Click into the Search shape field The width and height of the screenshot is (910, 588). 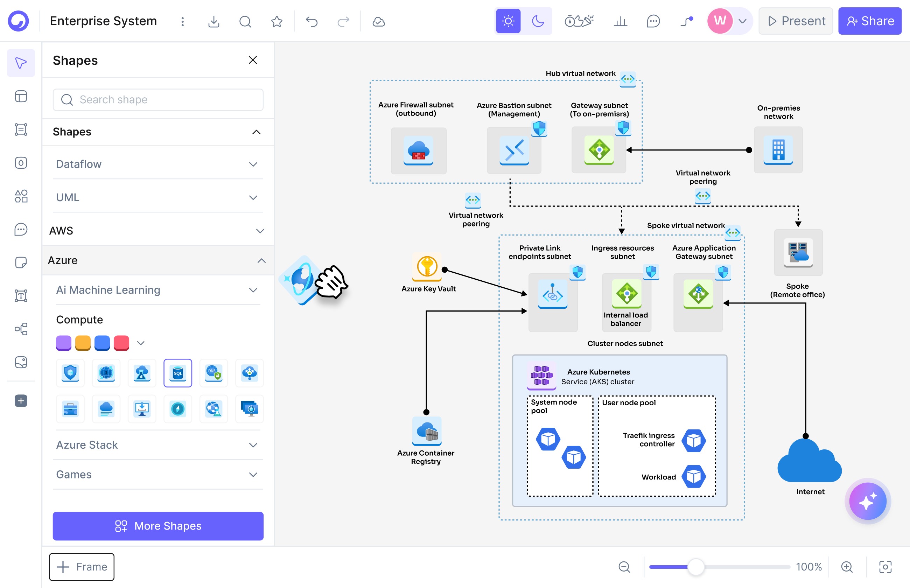158,100
